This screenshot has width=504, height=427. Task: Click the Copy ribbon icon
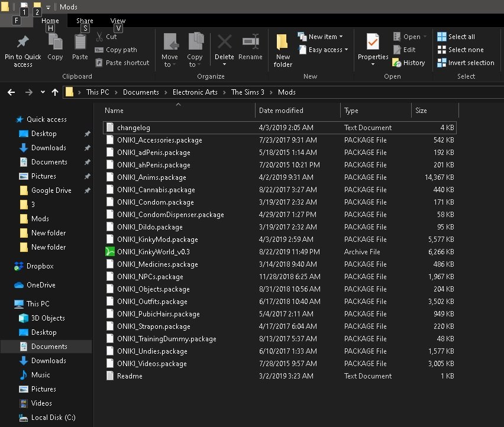pyautogui.click(x=55, y=42)
